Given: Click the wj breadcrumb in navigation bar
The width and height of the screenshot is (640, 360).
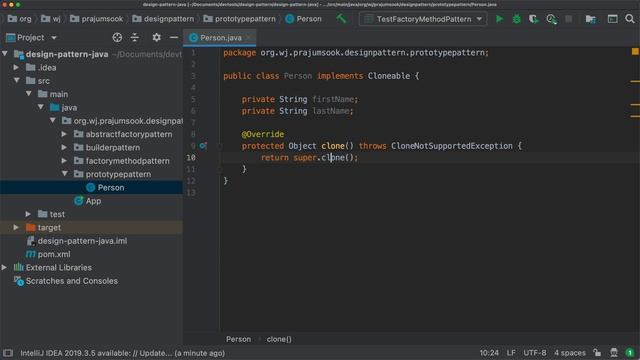Looking at the screenshot, I should point(51,19).
